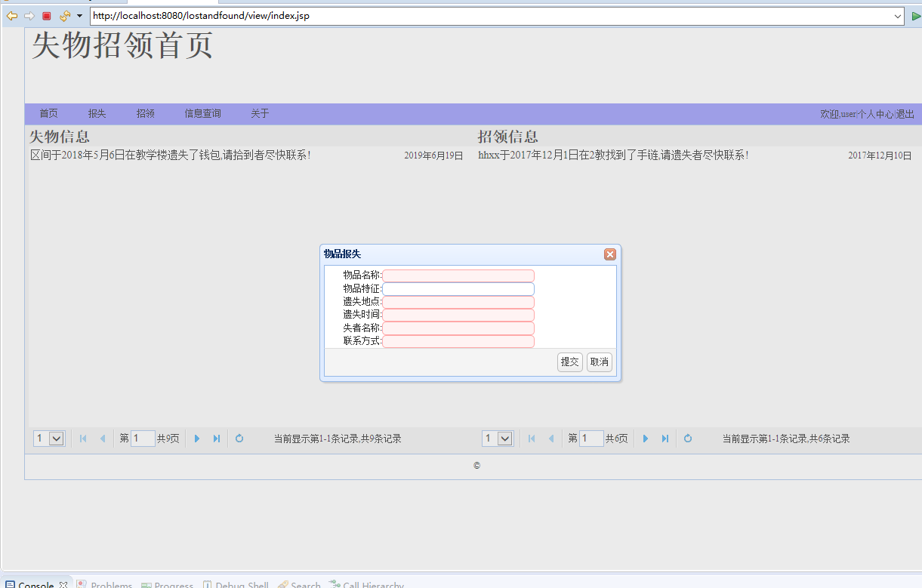Jump to last page of lost items list
The width and height of the screenshot is (922, 588).
pyautogui.click(x=217, y=438)
